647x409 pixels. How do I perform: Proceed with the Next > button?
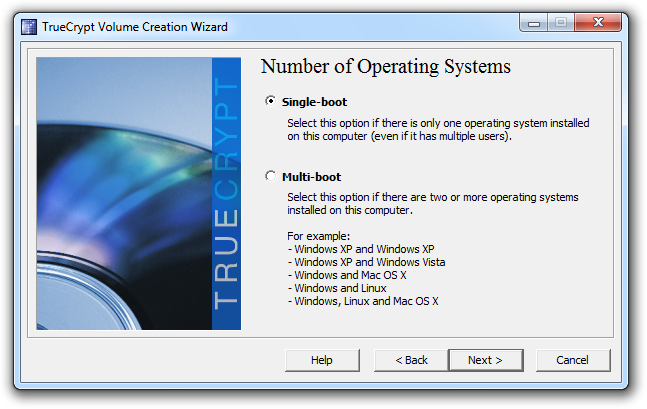coord(486,360)
